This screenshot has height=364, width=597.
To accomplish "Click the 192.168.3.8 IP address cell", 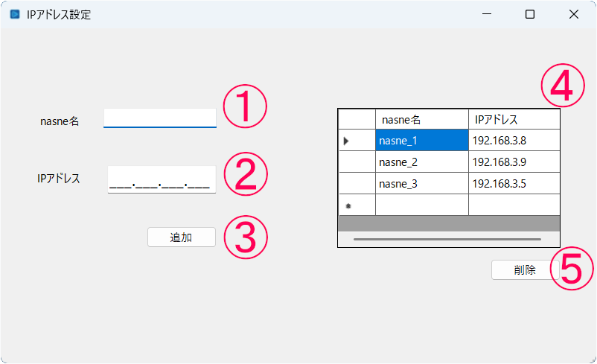I will click(514, 140).
